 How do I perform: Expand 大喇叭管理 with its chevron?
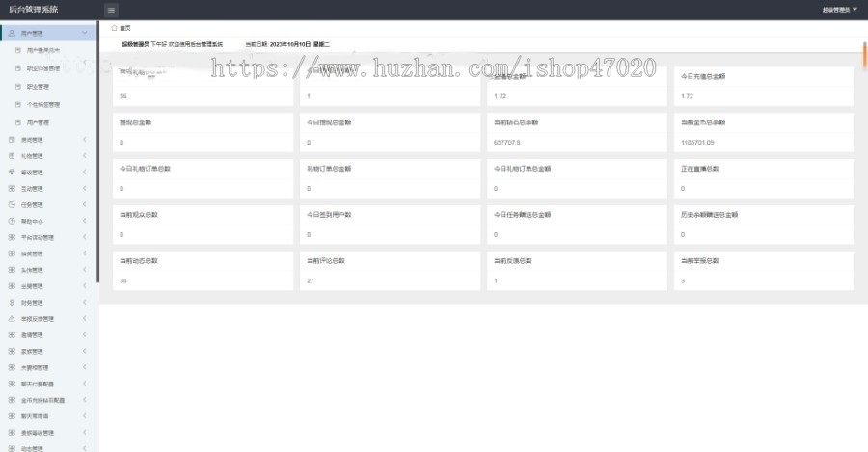(85, 367)
